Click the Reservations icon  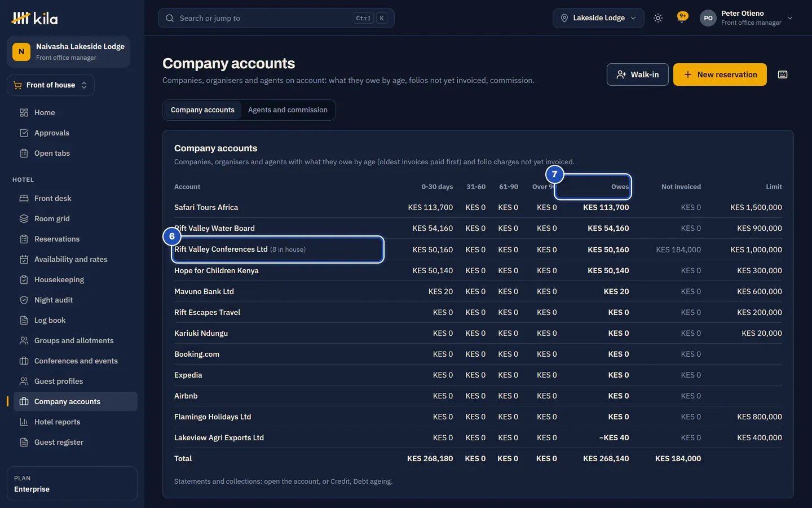coord(24,239)
